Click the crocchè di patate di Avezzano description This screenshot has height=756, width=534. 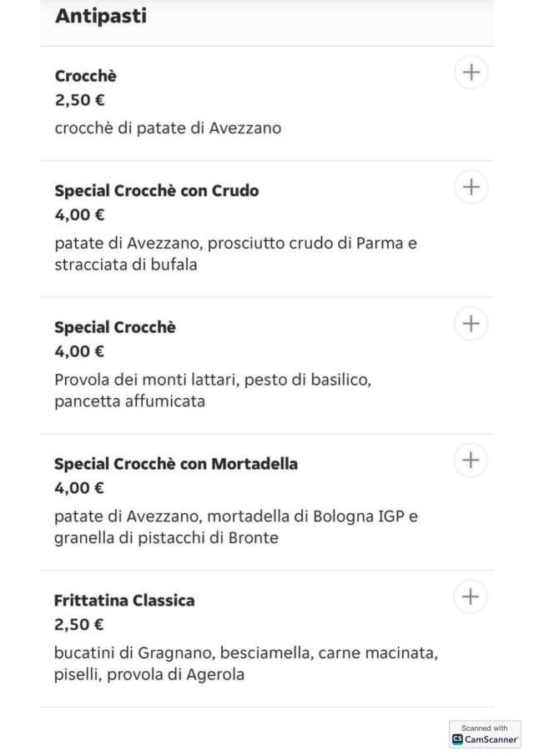pyautogui.click(x=168, y=129)
